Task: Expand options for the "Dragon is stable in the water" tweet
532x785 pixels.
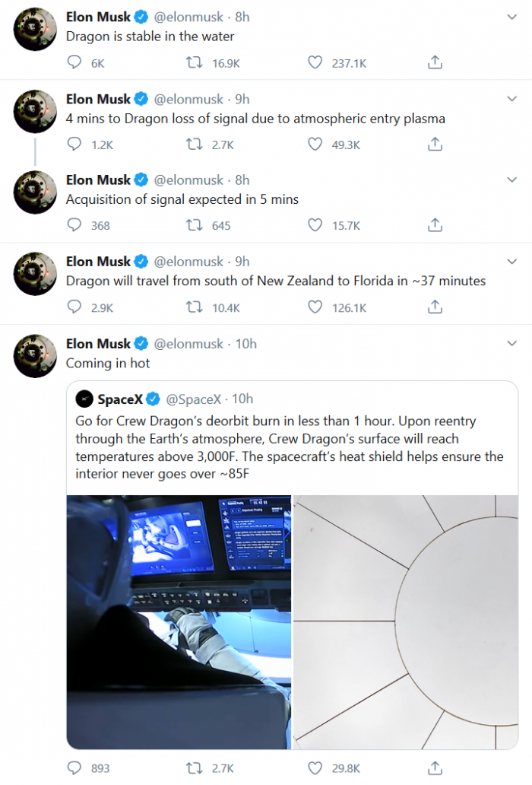Action: [512, 17]
